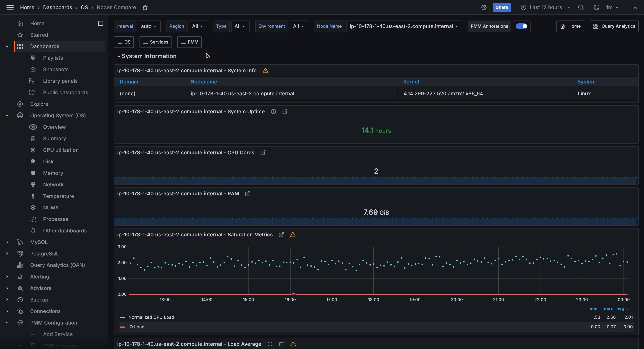
Task: Click the refresh dashboard icon
Action: [x=597, y=8]
